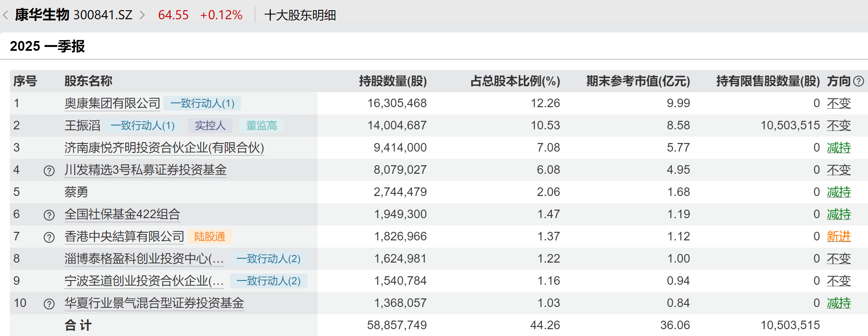Click 一致行动人(2) tag beside 宁波圣道创业投资
The height and width of the screenshot is (336, 868).
pyautogui.click(x=268, y=281)
